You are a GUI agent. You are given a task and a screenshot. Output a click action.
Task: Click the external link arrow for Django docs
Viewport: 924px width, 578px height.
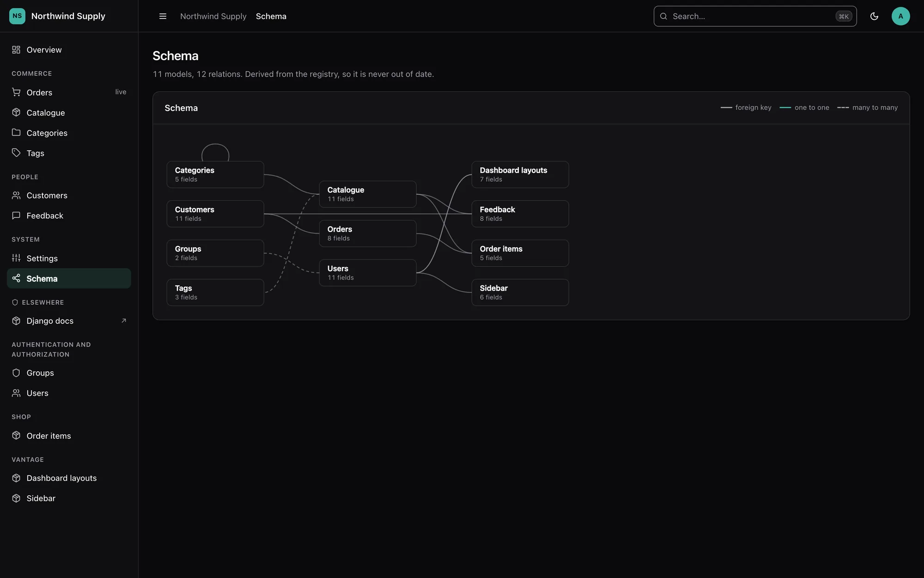click(x=123, y=320)
